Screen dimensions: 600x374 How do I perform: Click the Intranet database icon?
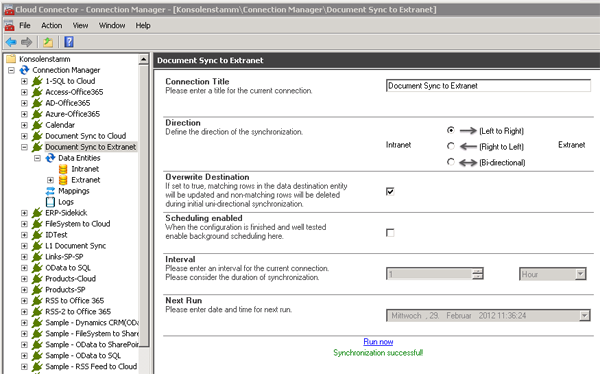(63, 169)
